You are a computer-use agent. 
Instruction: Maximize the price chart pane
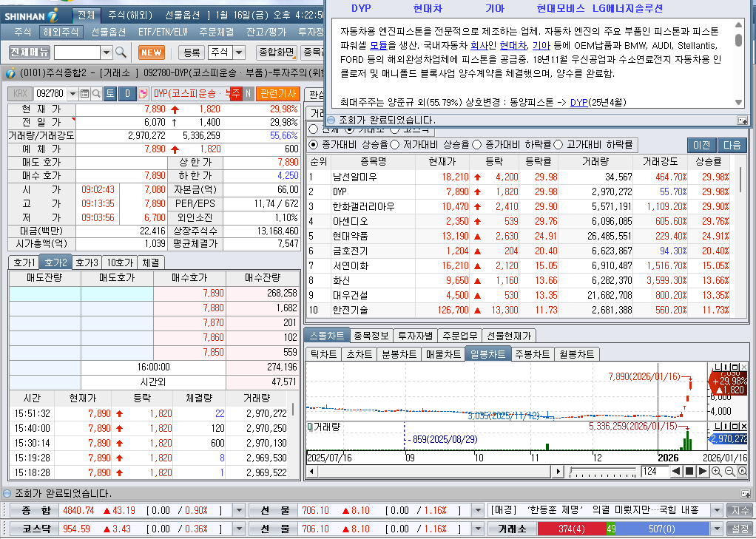[736, 367]
